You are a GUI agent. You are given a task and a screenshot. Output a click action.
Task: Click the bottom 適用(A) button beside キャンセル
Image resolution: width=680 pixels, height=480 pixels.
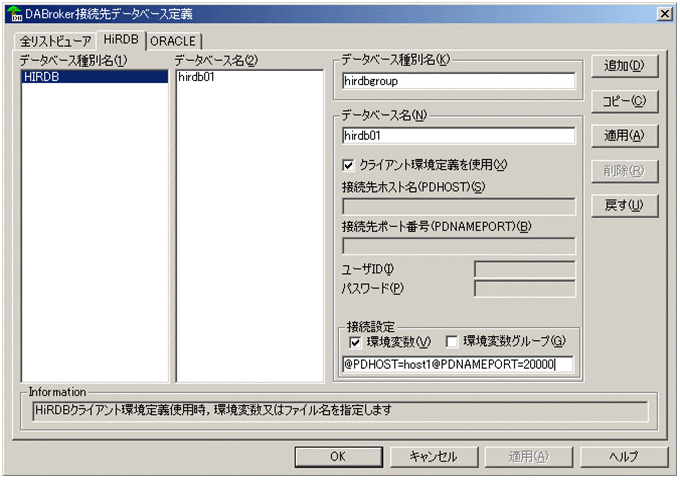pyautogui.click(x=529, y=457)
